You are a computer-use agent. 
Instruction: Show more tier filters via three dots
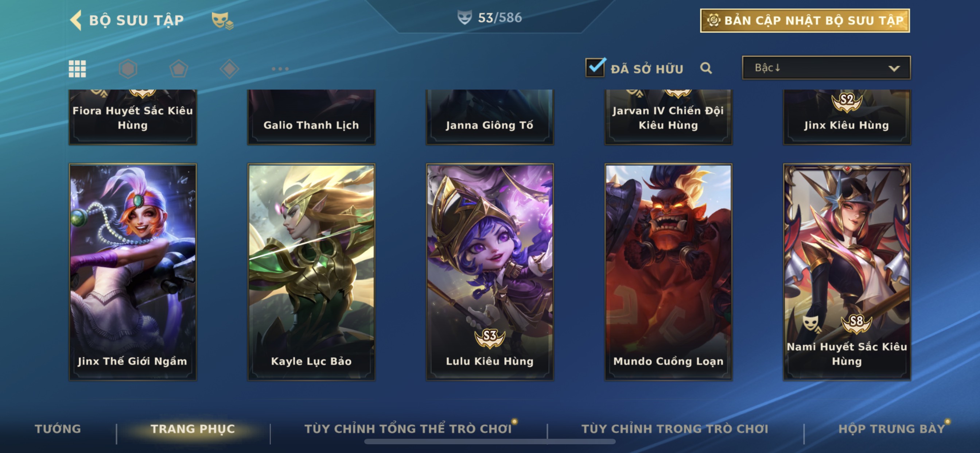coord(280,69)
